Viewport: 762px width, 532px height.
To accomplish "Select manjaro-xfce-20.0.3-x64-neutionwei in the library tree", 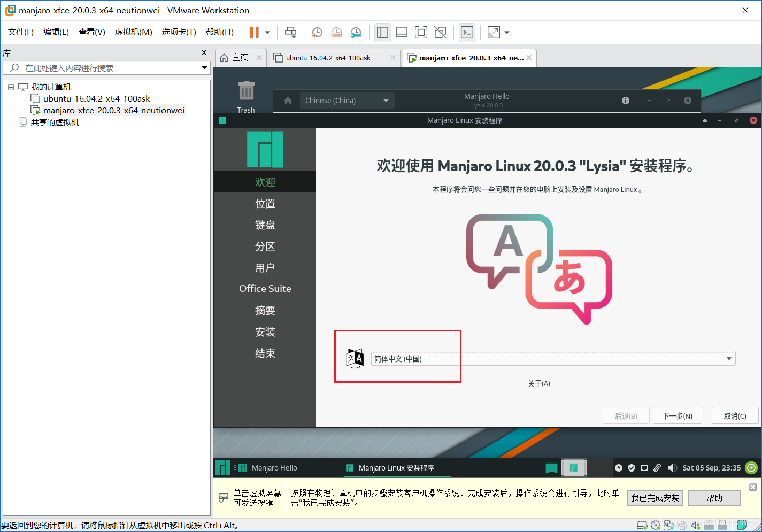I will click(x=113, y=110).
